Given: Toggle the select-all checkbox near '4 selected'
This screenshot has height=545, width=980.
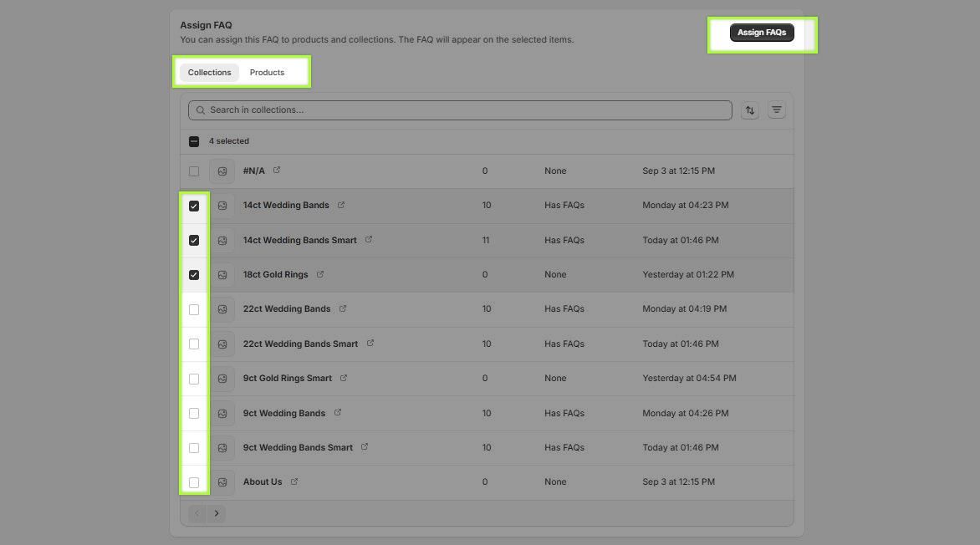Looking at the screenshot, I should point(194,141).
